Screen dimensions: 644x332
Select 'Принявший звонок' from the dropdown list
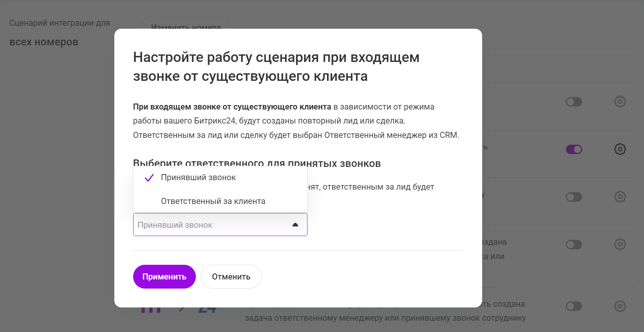[x=198, y=178]
